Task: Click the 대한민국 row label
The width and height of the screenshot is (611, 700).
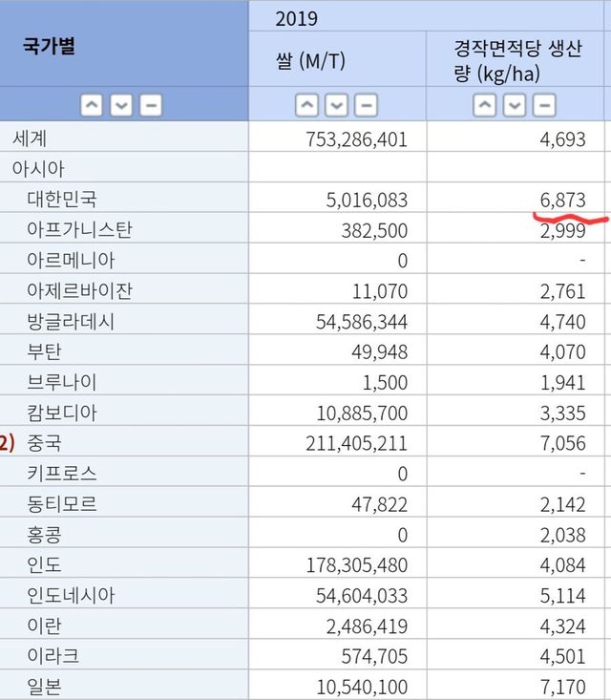Action: point(62,200)
